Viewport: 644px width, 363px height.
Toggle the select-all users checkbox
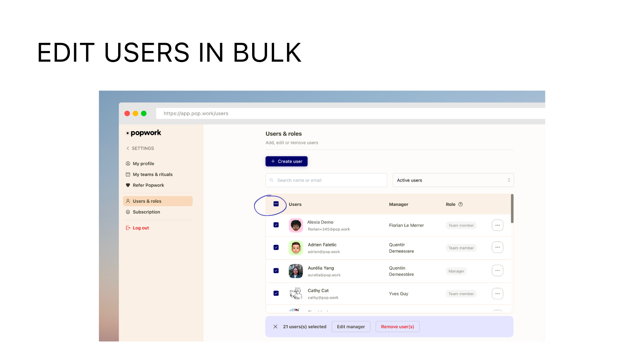(x=276, y=204)
